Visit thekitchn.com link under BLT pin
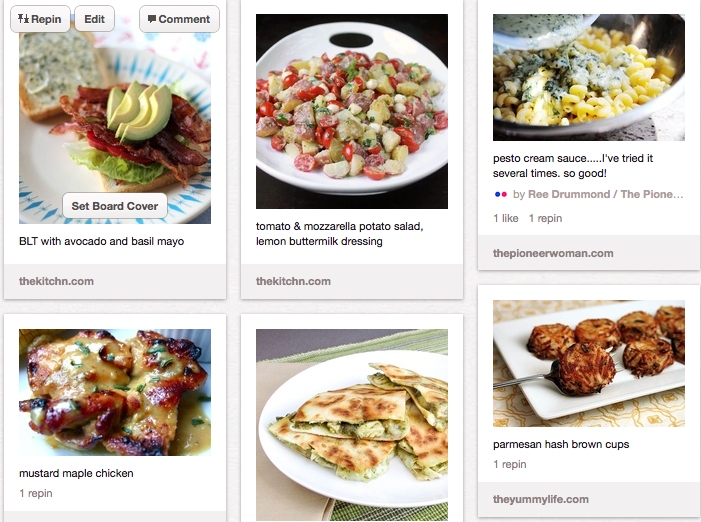 (56, 281)
